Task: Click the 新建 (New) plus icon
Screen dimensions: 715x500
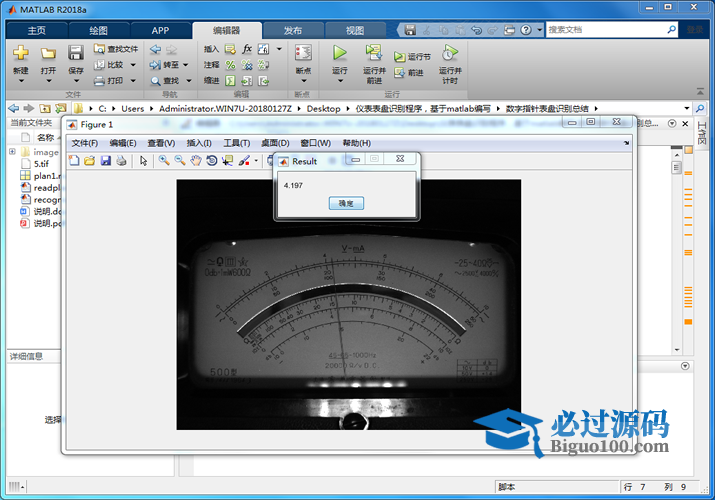Action: click(21, 53)
